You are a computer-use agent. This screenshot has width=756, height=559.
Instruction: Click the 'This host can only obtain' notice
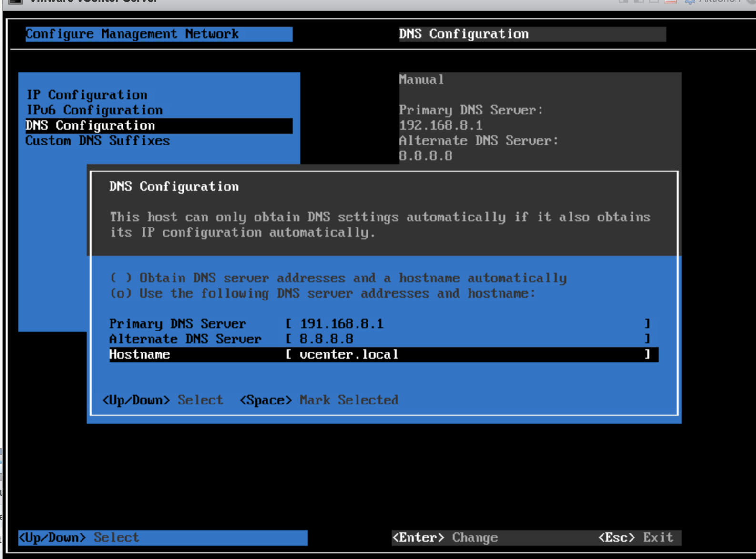(x=380, y=225)
